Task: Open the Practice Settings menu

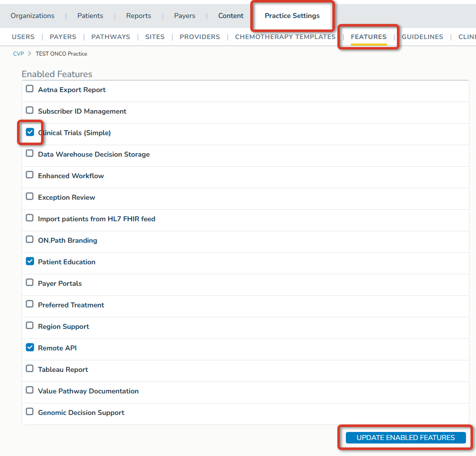Action: [292, 16]
